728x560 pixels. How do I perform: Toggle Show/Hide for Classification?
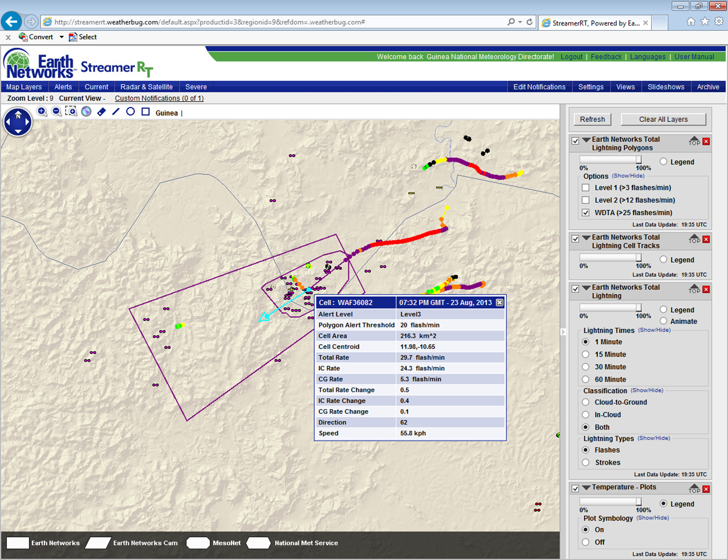coord(647,391)
